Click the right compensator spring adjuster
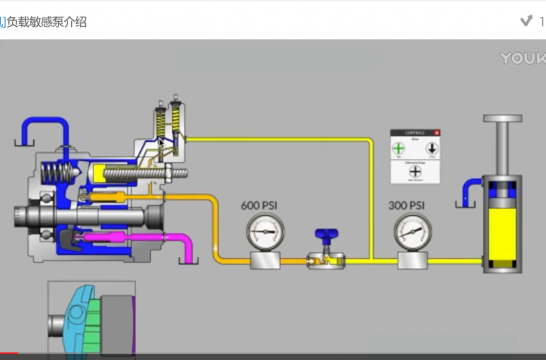The width and height of the screenshot is (546, 360). (x=176, y=97)
